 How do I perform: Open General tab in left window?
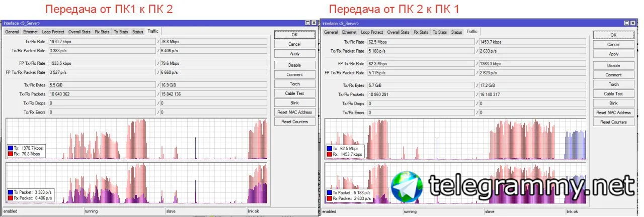coord(12,32)
